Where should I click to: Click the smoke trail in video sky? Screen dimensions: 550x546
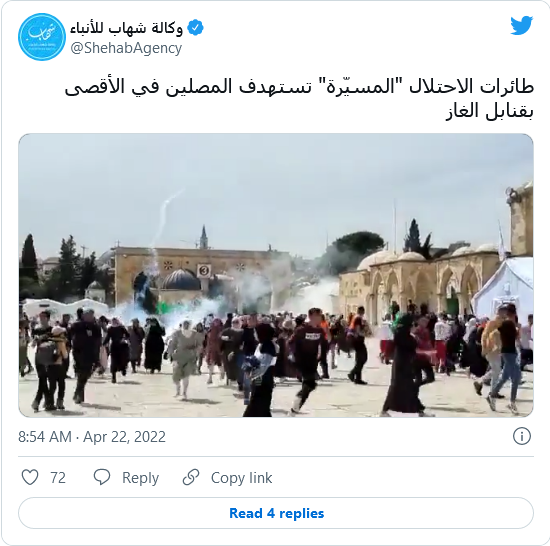[x=167, y=217]
